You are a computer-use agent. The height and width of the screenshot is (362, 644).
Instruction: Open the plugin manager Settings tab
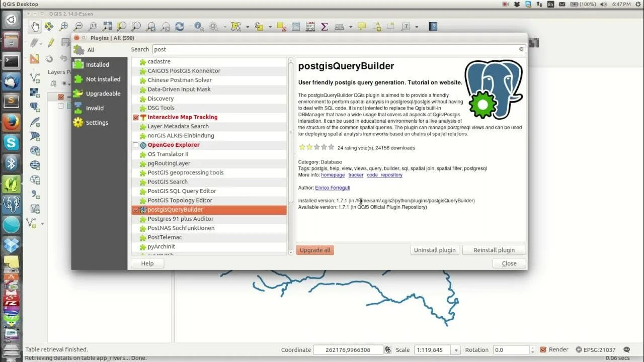pyautogui.click(x=100, y=123)
